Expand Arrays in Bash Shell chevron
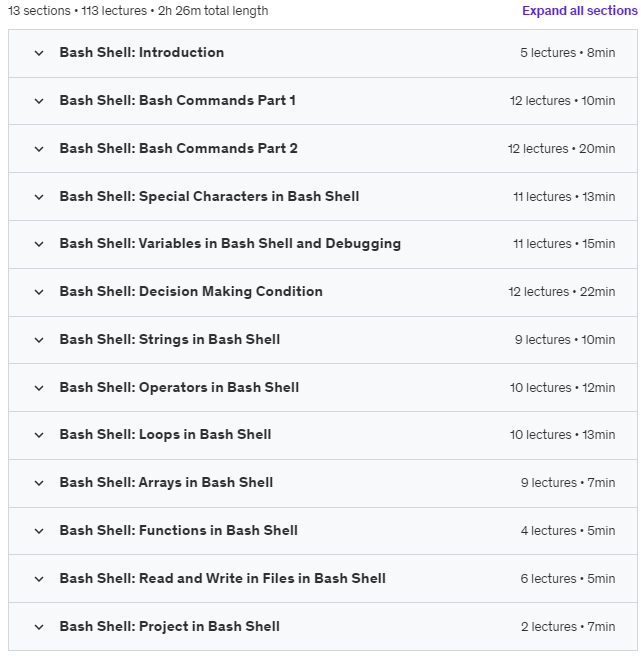Screen dimensions: 641x656 (39, 483)
